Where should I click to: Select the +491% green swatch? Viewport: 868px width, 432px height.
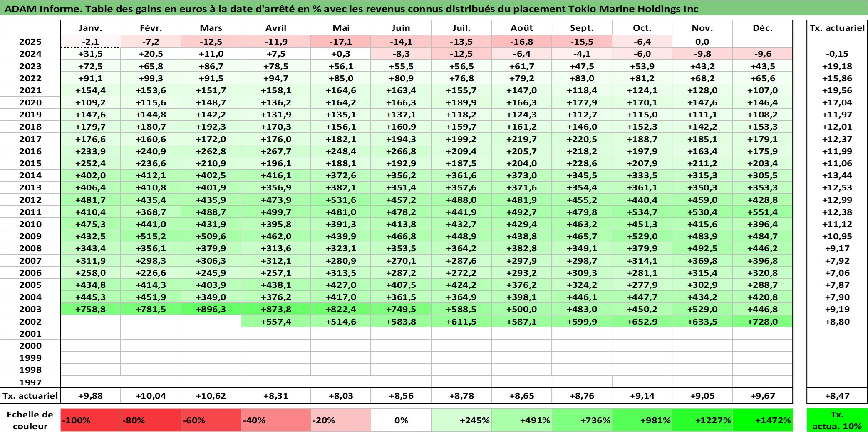tap(521, 420)
